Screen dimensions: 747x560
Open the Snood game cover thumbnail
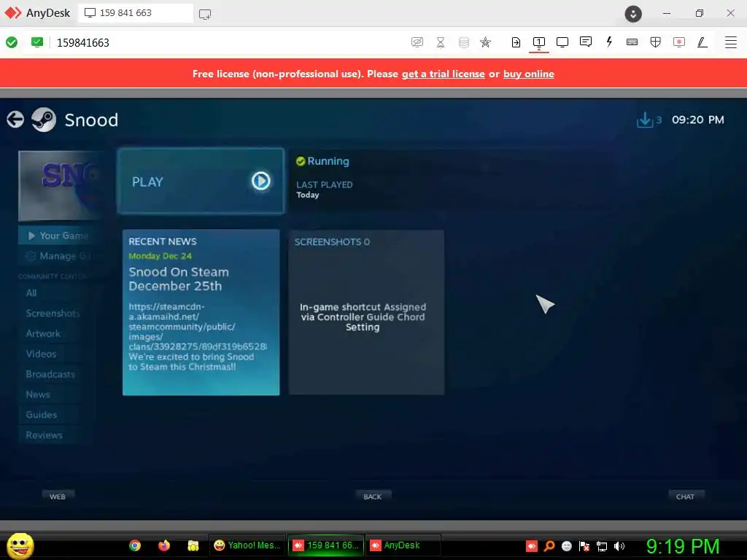click(60, 186)
